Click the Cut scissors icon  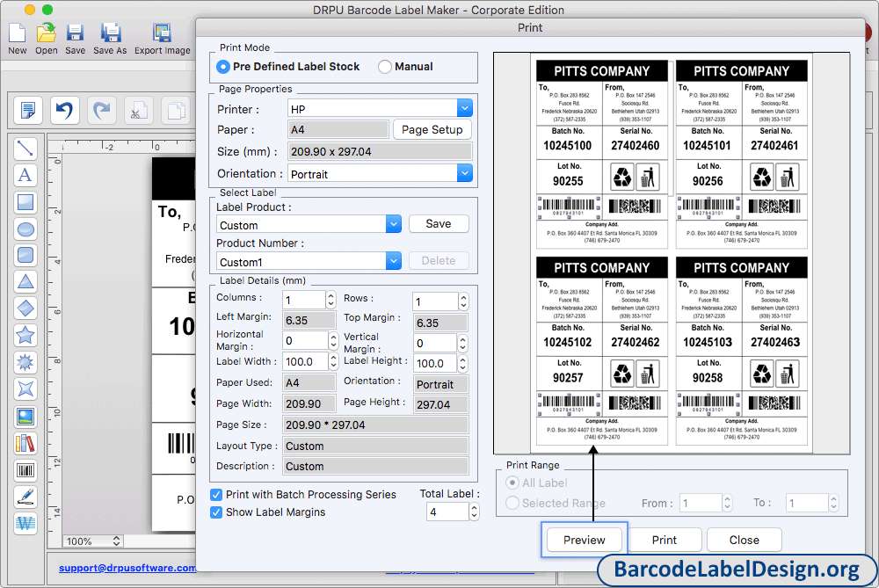pos(139,110)
